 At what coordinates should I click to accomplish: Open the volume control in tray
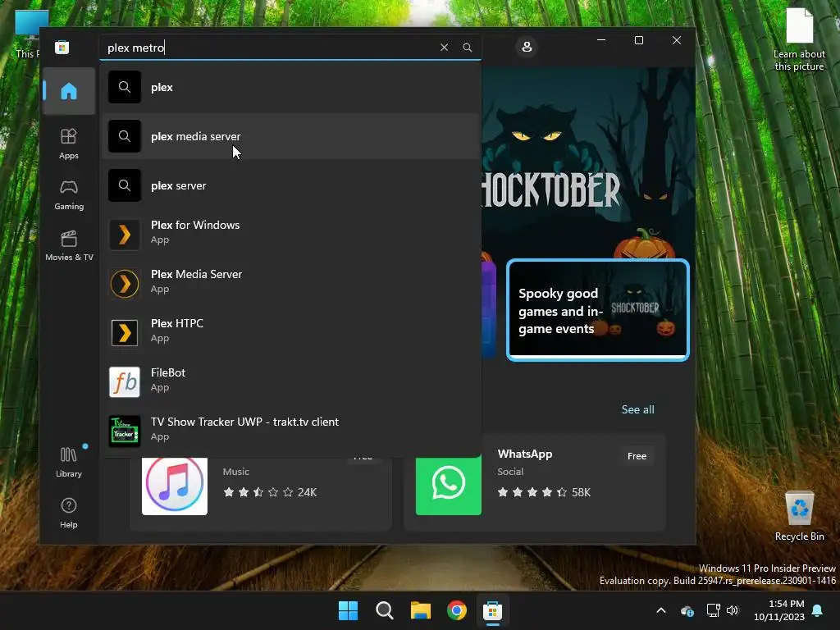point(733,610)
